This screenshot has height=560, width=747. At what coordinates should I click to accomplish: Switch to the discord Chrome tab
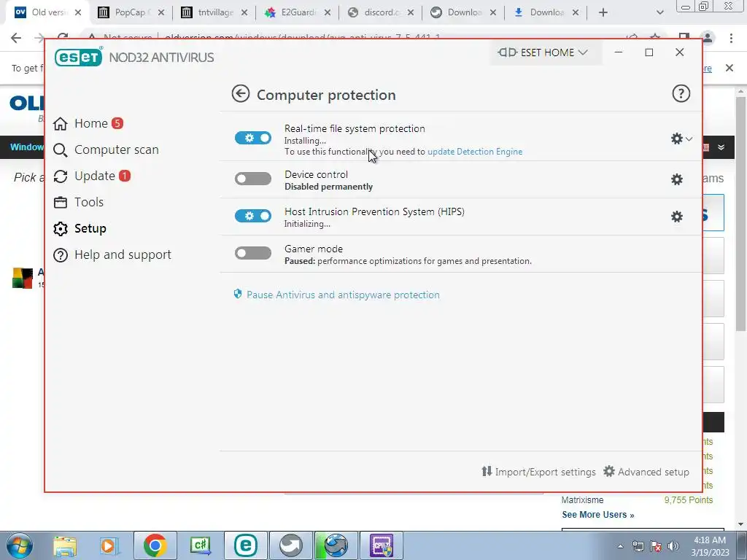380,12
